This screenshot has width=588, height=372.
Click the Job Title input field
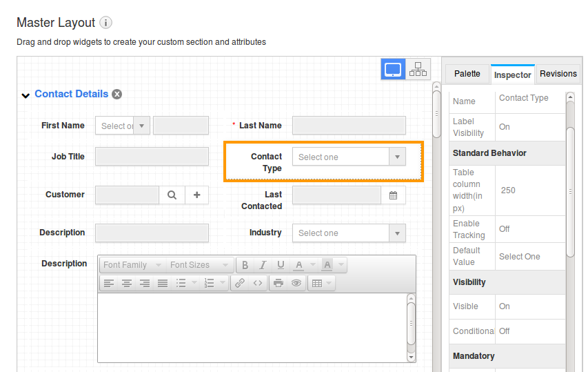(152, 157)
